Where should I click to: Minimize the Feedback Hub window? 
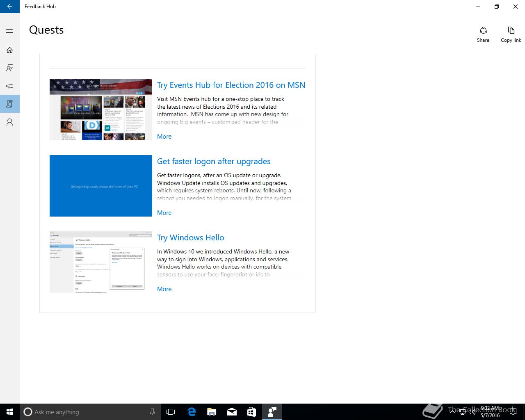[x=478, y=7]
